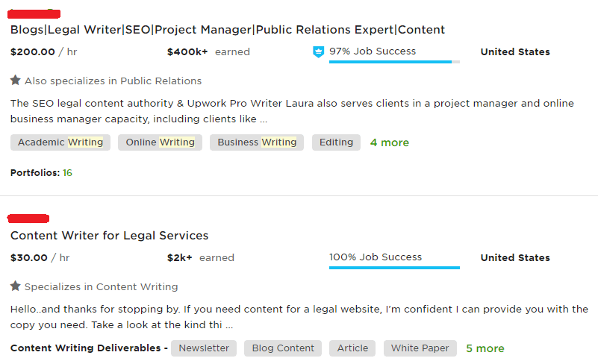Open the Portfolios count 16 link
This screenshot has width=598, height=364.
(x=67, y=173)
